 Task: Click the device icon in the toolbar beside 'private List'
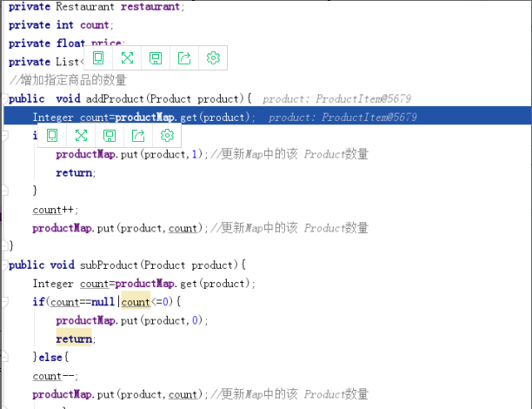click(98, 58)
